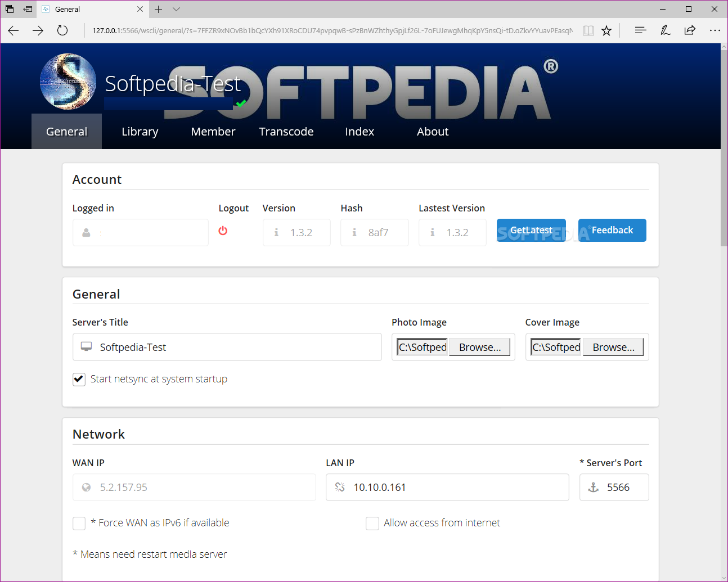Click the browser forward arrow
Image resolution: width=728 pixels, height=582 pixels.
point(38,30)
